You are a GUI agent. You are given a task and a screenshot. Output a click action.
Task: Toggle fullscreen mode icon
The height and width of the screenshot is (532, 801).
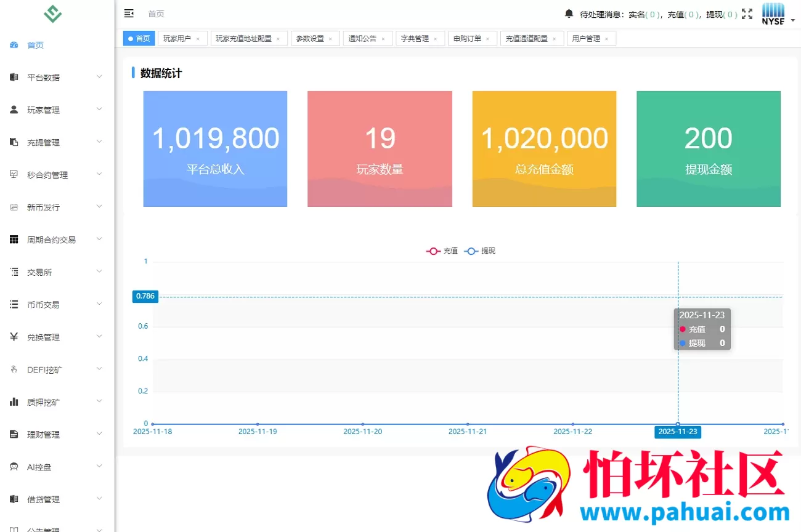click(x=747, y=14)
